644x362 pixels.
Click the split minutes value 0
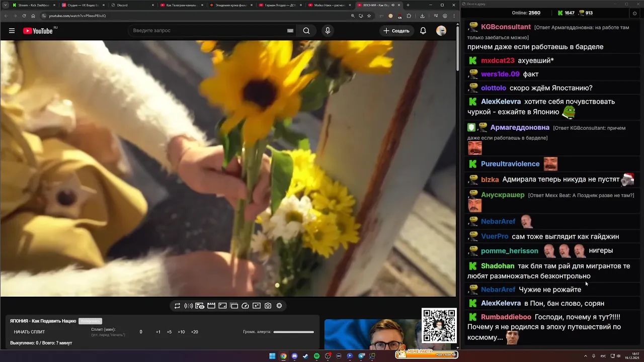coord(141,332)
